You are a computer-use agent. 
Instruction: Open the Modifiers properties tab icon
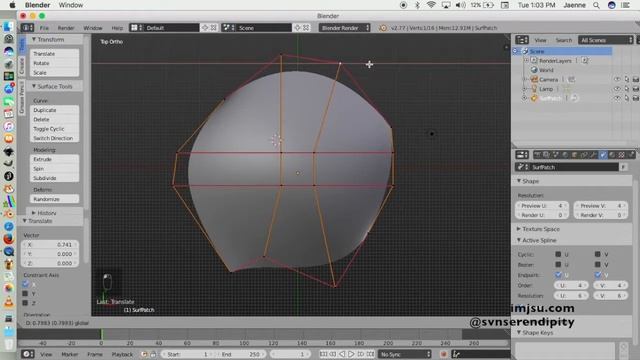pyautogui.click(x=593, y=155)
